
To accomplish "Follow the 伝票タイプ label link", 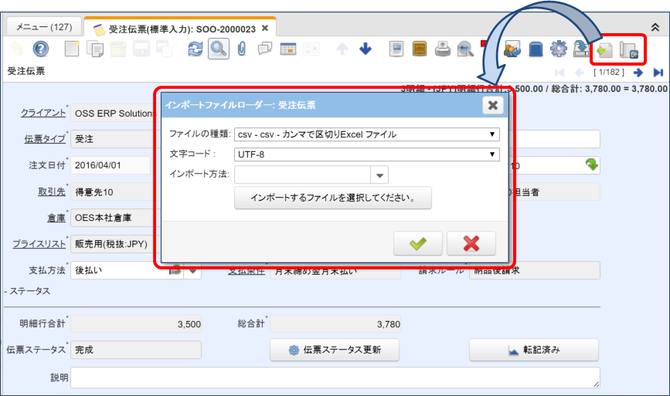I will pyautogui.click(x=45, y=139).
